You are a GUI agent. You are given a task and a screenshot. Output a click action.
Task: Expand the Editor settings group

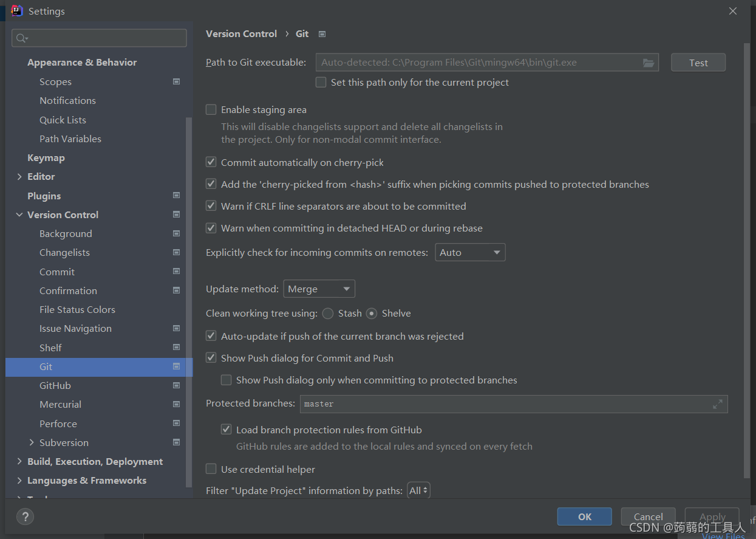[19, 177]
